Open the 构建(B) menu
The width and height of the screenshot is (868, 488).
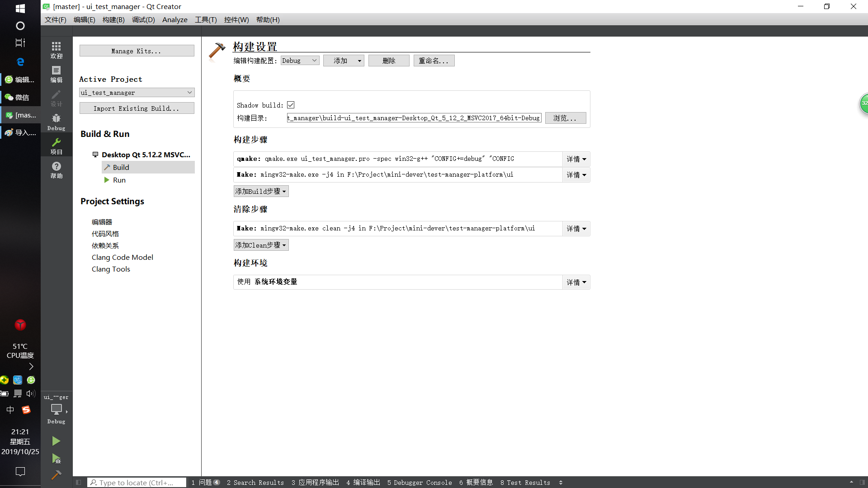113,20
